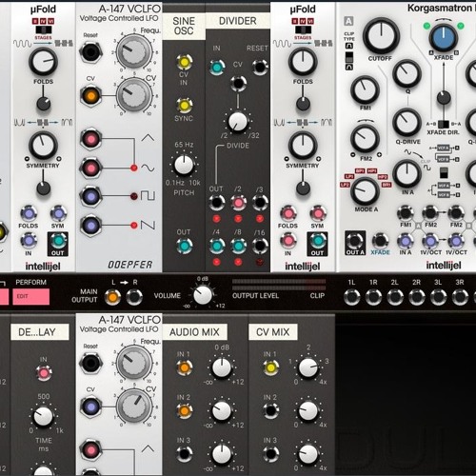Click the 2R auxiliary output jack
476x476 pixels.
[417, 297]
